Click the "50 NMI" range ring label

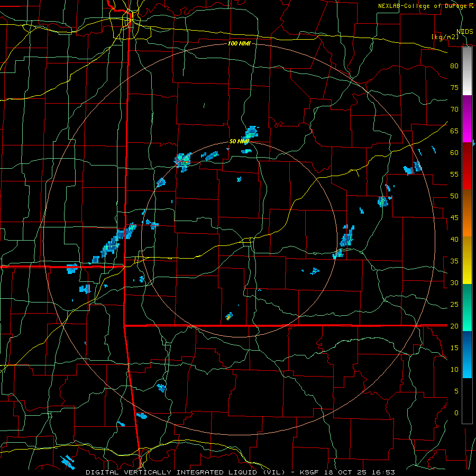coord(239,141)
